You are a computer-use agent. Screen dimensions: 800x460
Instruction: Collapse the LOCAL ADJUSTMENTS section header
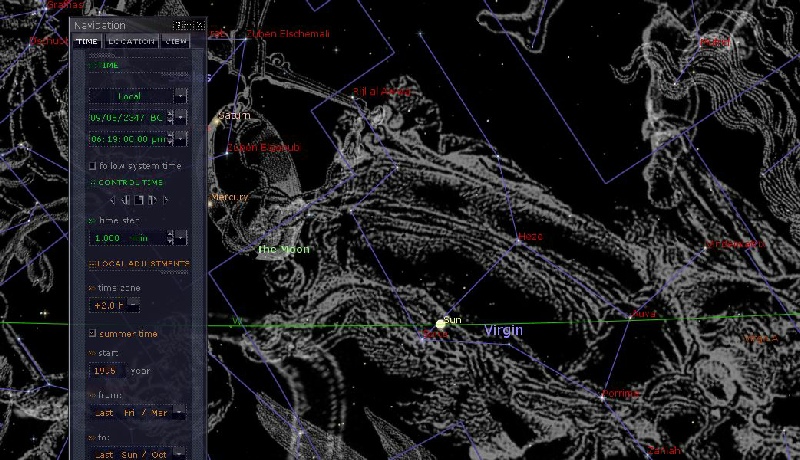pyautogui.click(x=139, y=264)
